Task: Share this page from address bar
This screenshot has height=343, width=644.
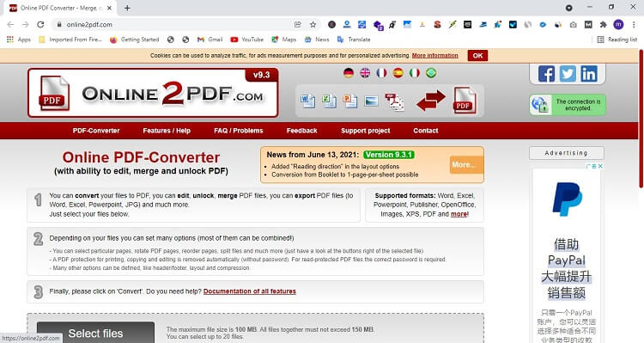Action: click(x=298, y=25)
